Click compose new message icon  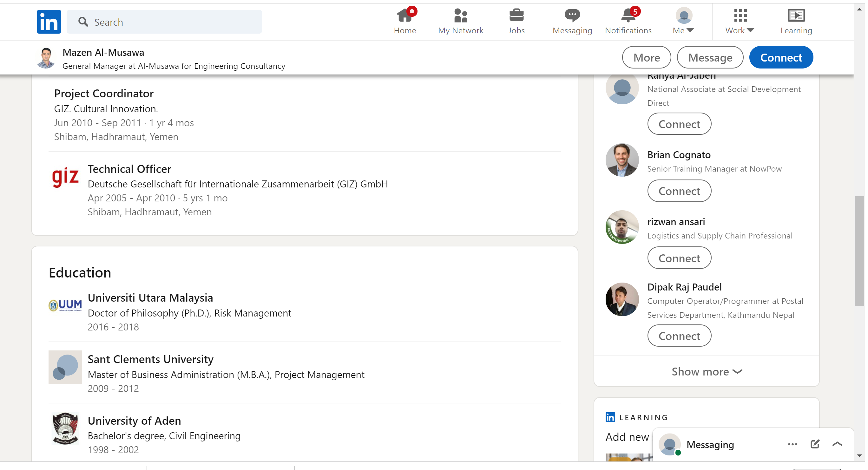point(815,444)
